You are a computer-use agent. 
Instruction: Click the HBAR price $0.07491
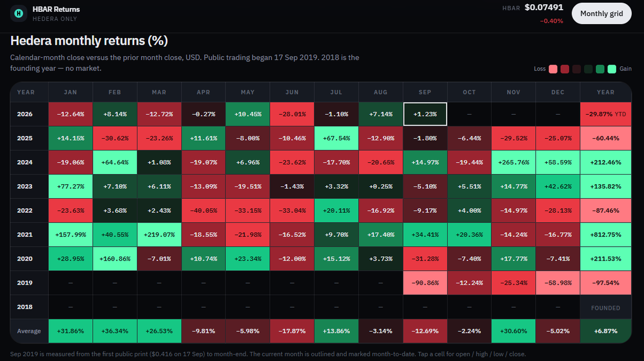pos(544,8)
